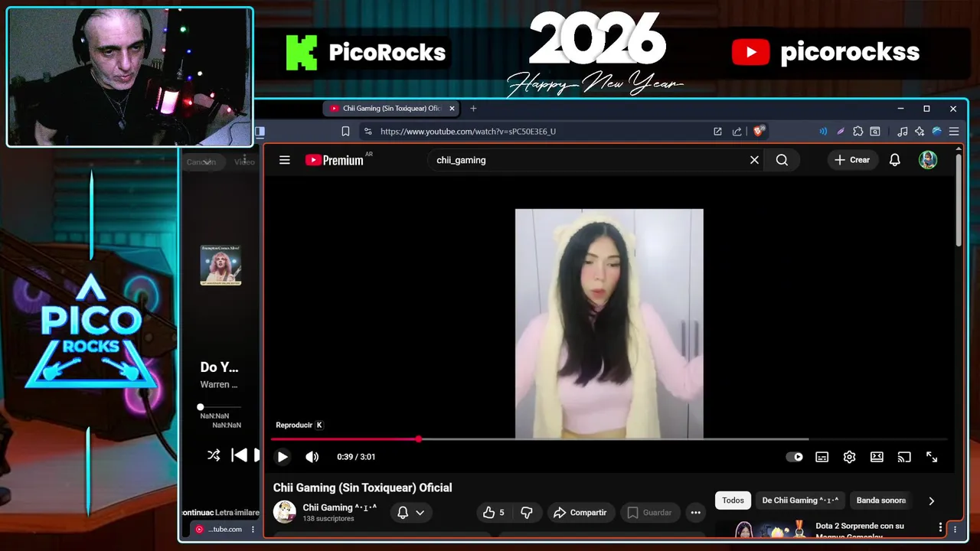Switch to Video tab in side player
The height and width of the screenshot is (551, 980).
point(244,161)
